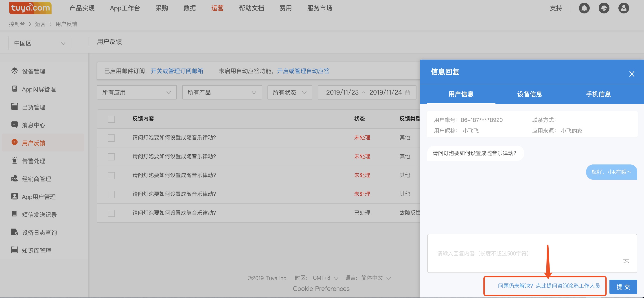Switch to the 手机信息 tab

click(598, 94)
